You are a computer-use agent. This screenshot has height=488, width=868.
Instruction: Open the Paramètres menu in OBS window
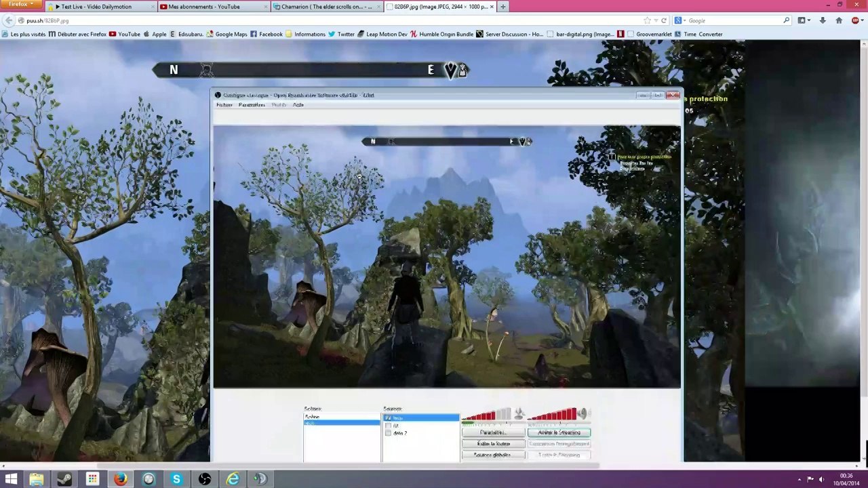coord(252,105)
